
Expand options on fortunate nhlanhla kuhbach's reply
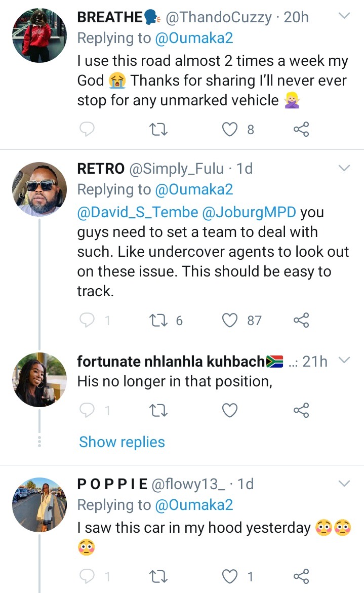[344, 360]
